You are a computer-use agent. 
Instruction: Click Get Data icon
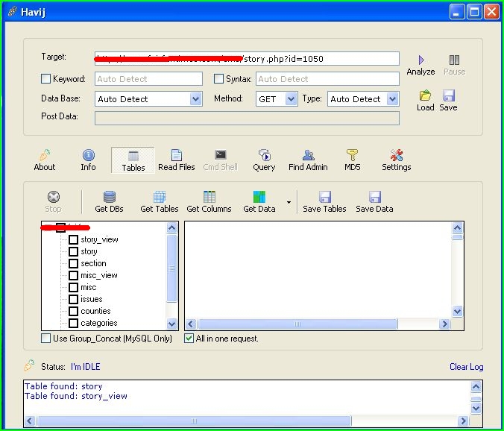tap(259, 197)
